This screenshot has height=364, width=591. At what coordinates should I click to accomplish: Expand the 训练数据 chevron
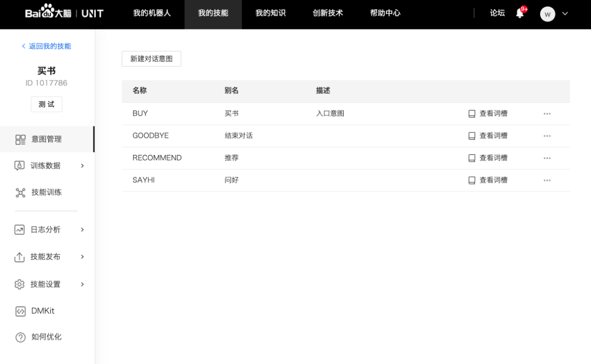(82, 166)
